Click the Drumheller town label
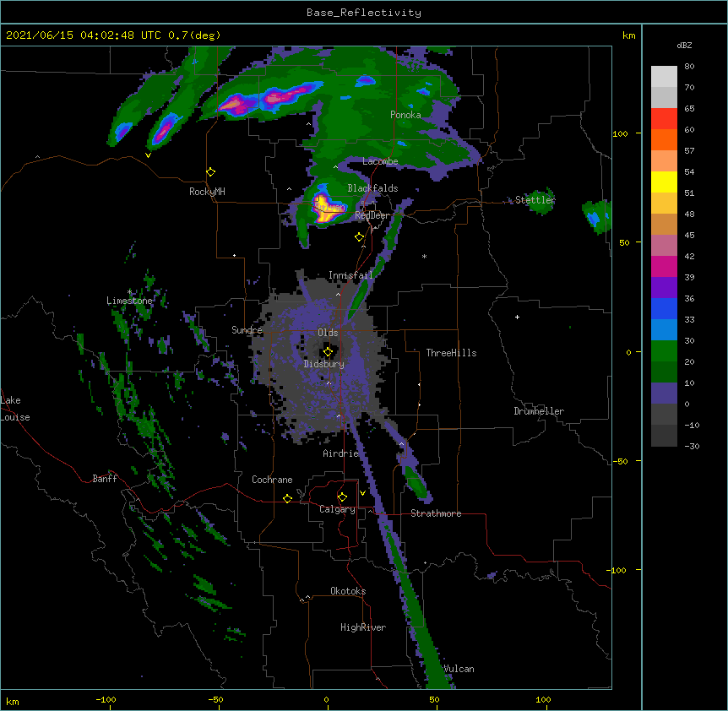728x711 pixels. coord(539,411)
